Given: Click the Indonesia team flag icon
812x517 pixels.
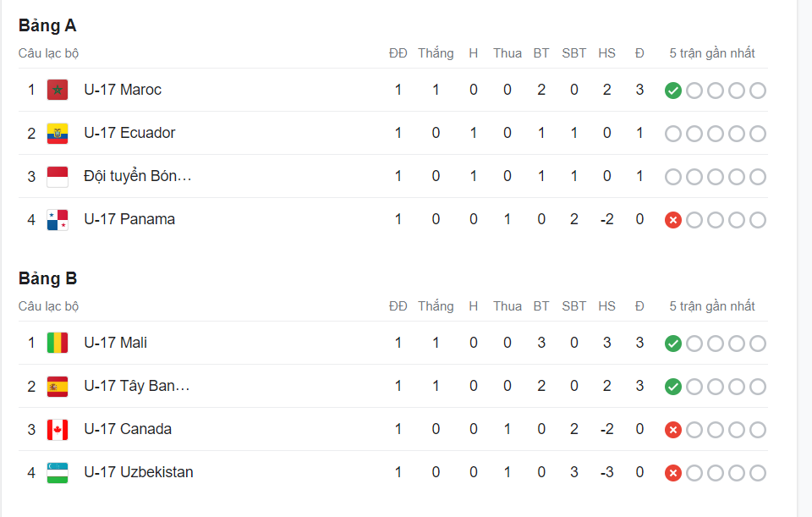Looking at the screenshot, I should [58, 176].
